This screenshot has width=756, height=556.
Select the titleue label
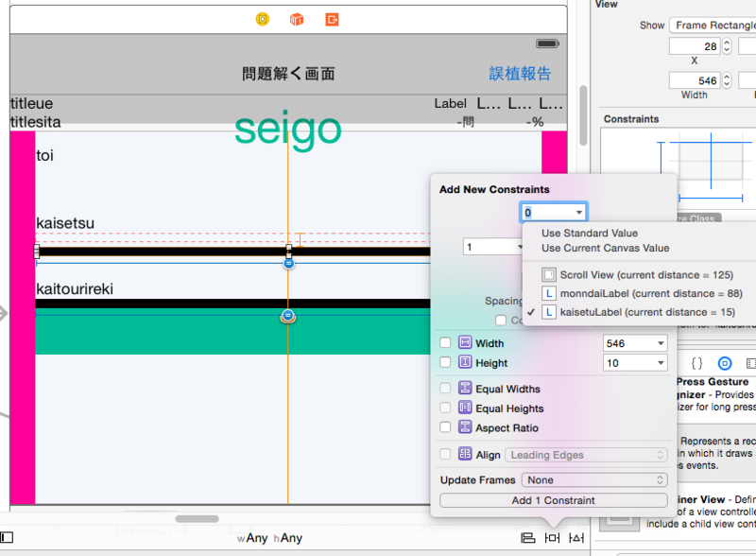(x=32, y=103)
